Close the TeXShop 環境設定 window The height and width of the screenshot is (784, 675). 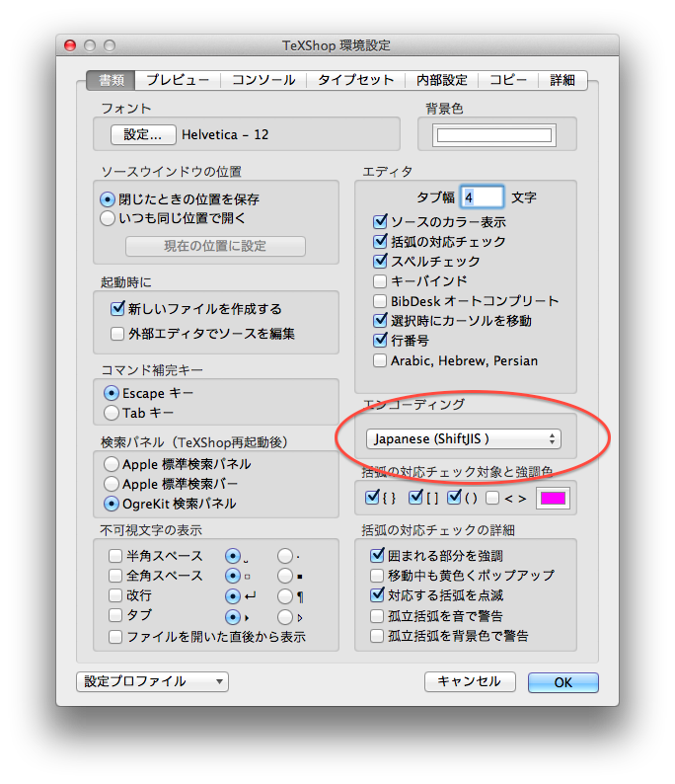click(x=70, y=46)
